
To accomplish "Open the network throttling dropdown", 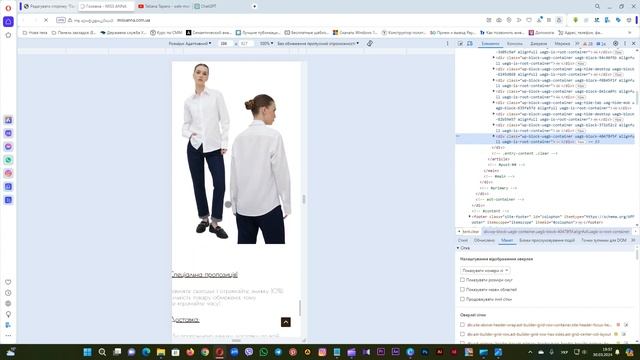I will [318, 43].
